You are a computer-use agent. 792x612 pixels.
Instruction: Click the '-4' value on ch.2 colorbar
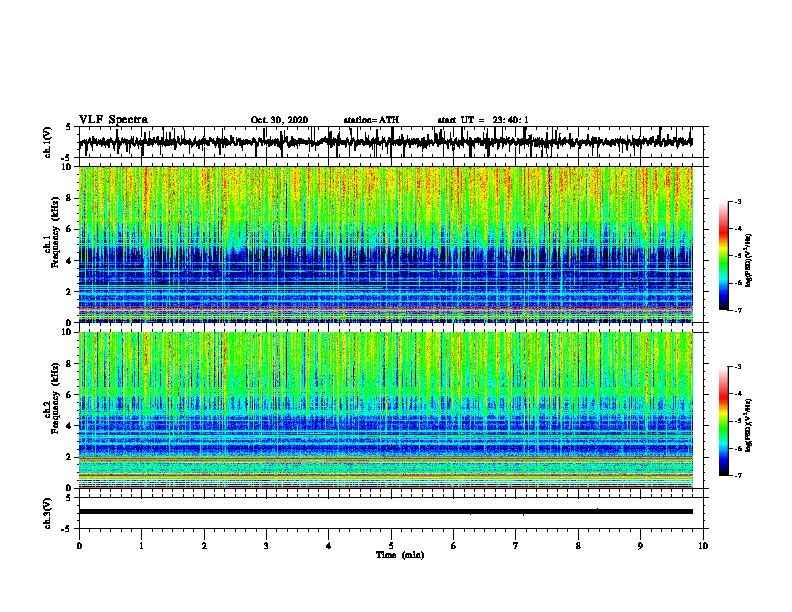pyautogui.click(x=737, y=394)
